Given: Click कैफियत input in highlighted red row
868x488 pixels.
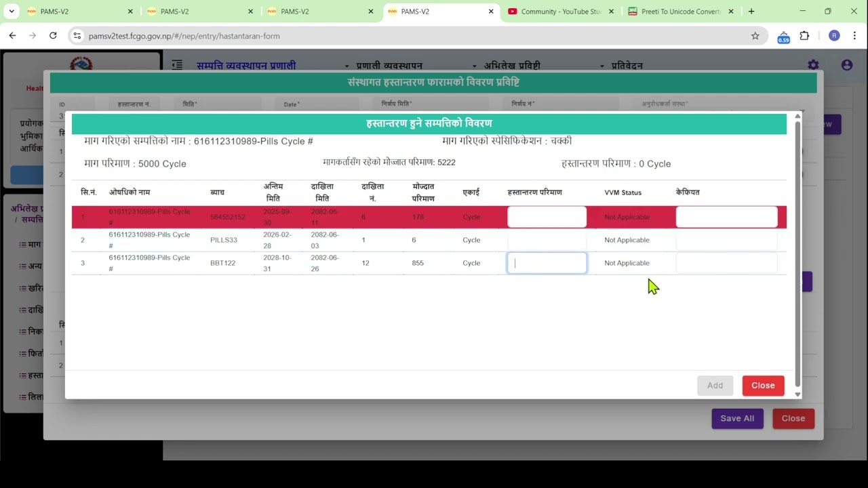Looking at the screenshot, I should click(726, 217).
